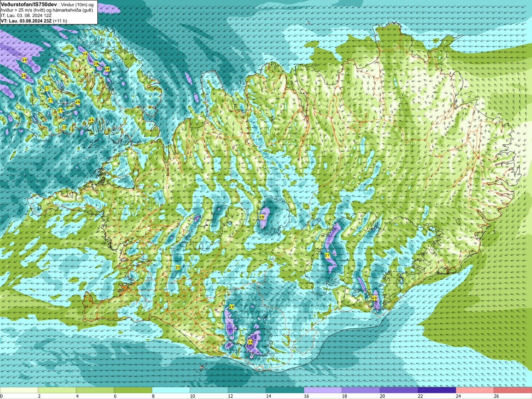
Task: Click the text "Vindur (10m) og"
Action: [x=78, y=5]
